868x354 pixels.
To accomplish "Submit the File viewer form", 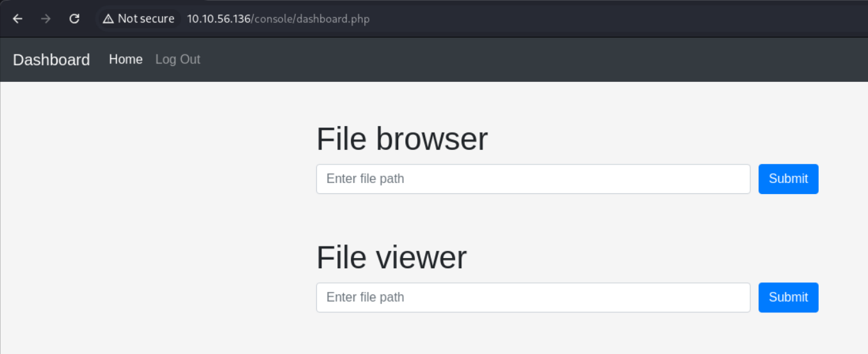I will coord(789,298).
